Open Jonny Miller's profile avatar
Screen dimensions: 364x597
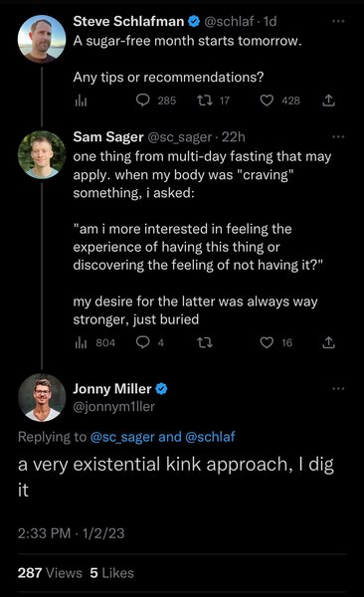tap(42, 397)
